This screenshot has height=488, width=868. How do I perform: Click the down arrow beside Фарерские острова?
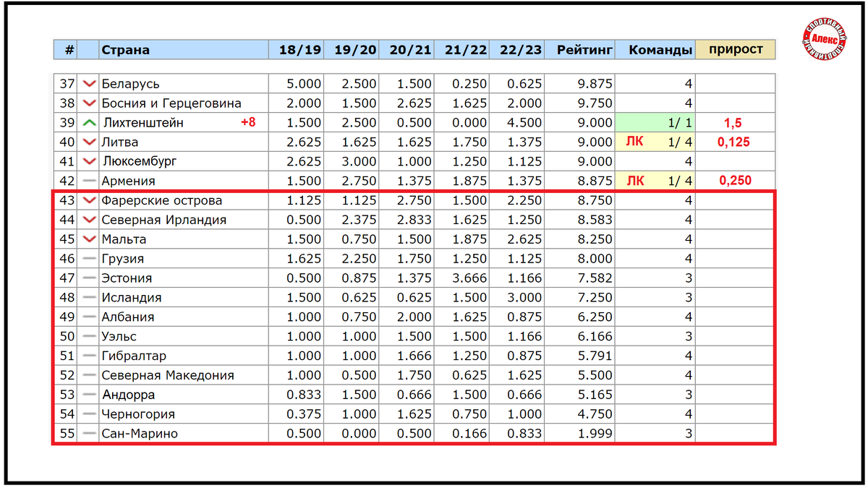tap(90, 200)
